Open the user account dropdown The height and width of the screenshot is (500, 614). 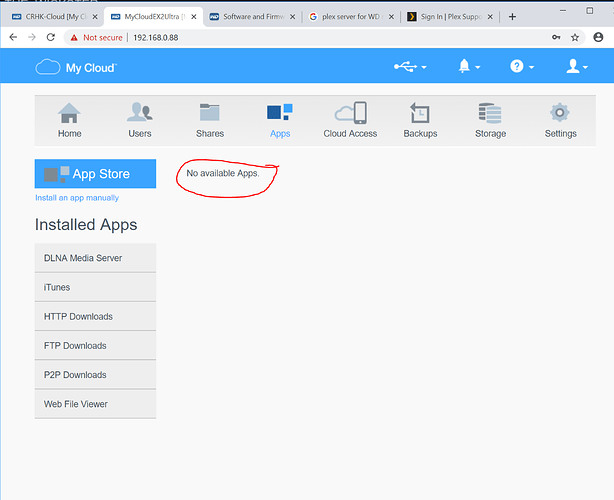(576, 66)
